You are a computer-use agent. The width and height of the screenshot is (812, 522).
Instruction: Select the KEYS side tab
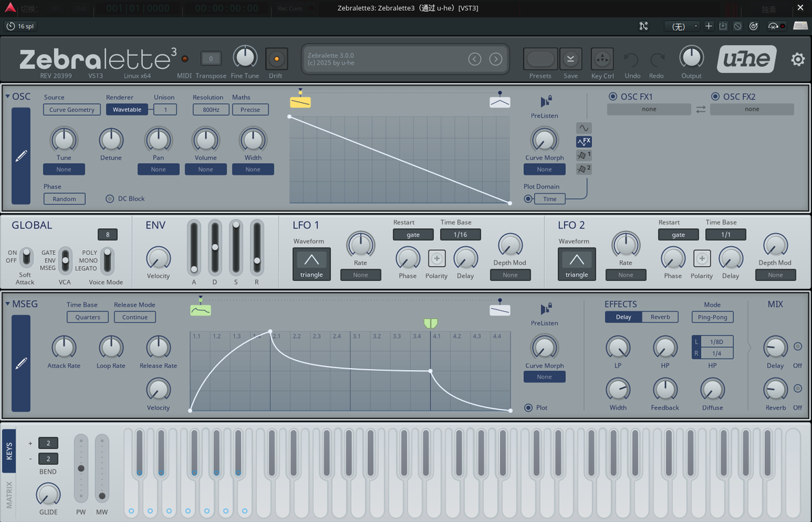[9, 450]
